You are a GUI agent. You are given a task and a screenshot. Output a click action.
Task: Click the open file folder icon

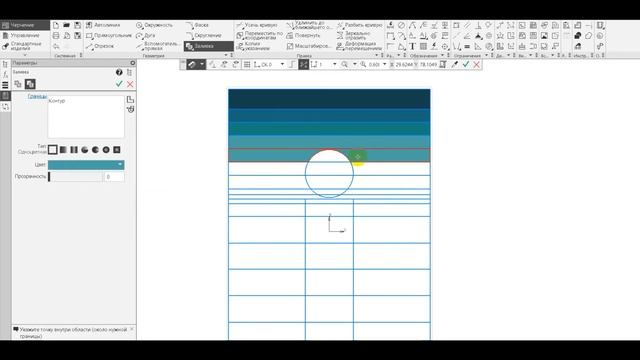[x=67, y=25]
